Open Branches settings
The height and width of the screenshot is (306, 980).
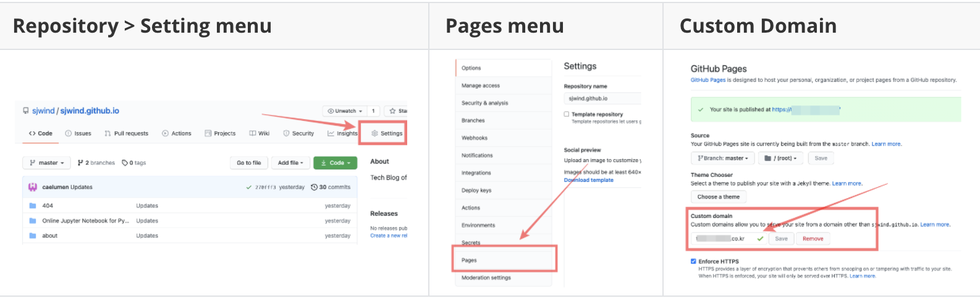[x=503, y=120]
